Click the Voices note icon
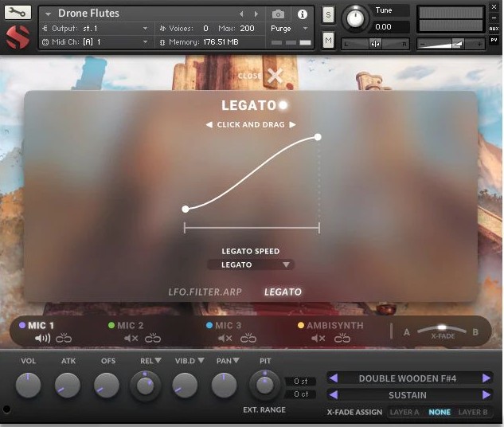The height and width of the screenshot is (427, 504). tap(162, 29)
